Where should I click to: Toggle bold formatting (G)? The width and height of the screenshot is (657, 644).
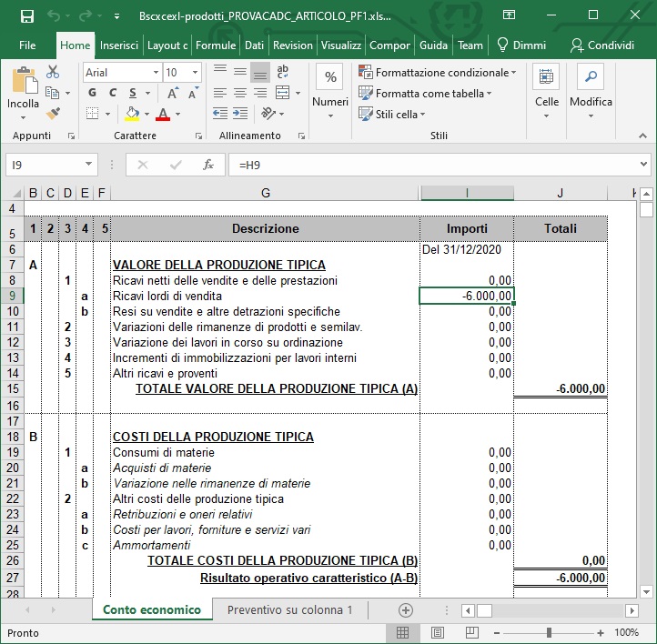click(x=92, y=93)
